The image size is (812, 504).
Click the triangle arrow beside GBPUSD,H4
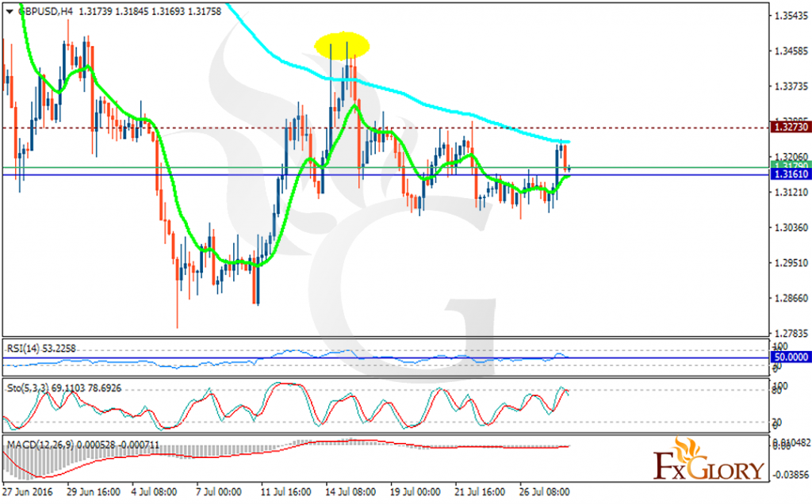(x=10, y=11)
